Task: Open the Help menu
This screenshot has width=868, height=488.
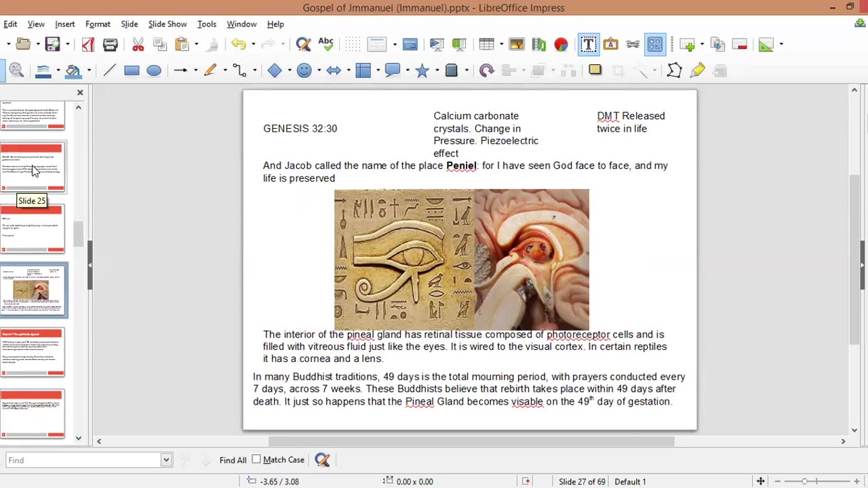Action: point(275,24)
